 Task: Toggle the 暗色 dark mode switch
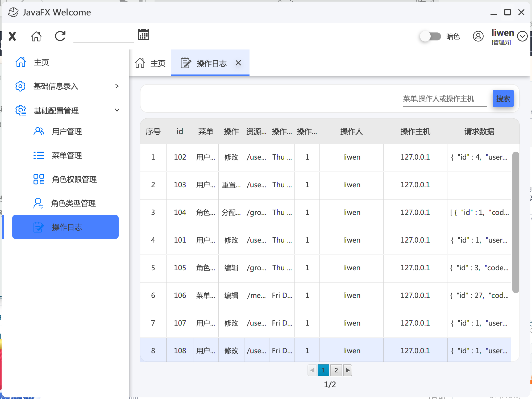[x=430, y=36]
